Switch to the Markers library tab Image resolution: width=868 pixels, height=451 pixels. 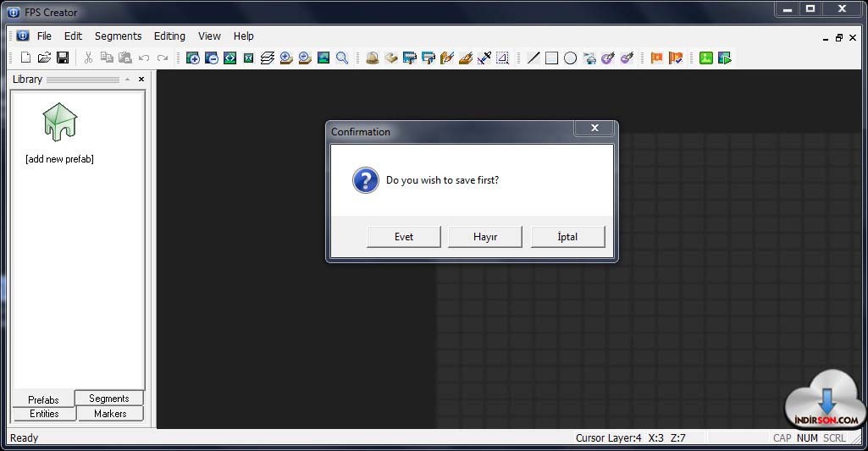(110, 414)
